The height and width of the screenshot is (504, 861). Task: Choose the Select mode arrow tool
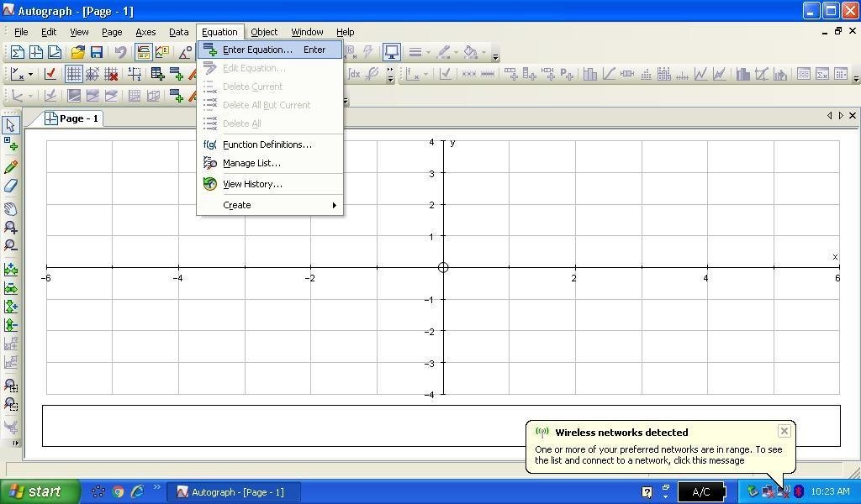[10, 125]
